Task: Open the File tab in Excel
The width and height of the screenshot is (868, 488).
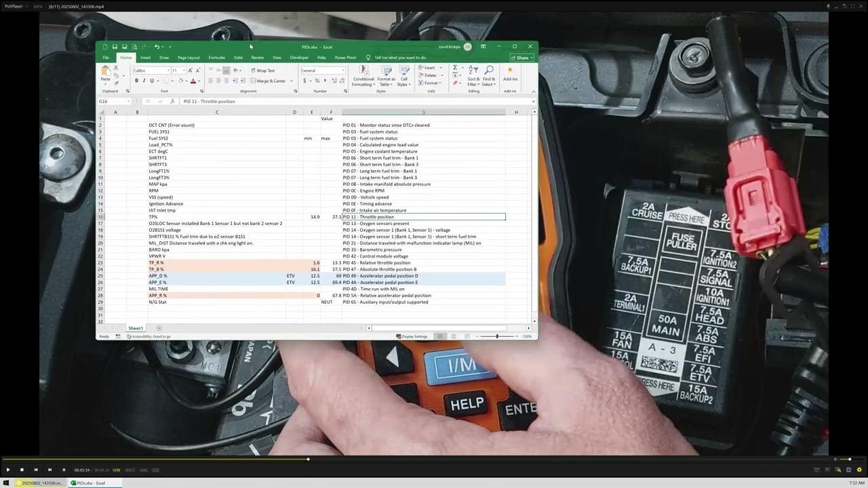Action: click(106, 58)
